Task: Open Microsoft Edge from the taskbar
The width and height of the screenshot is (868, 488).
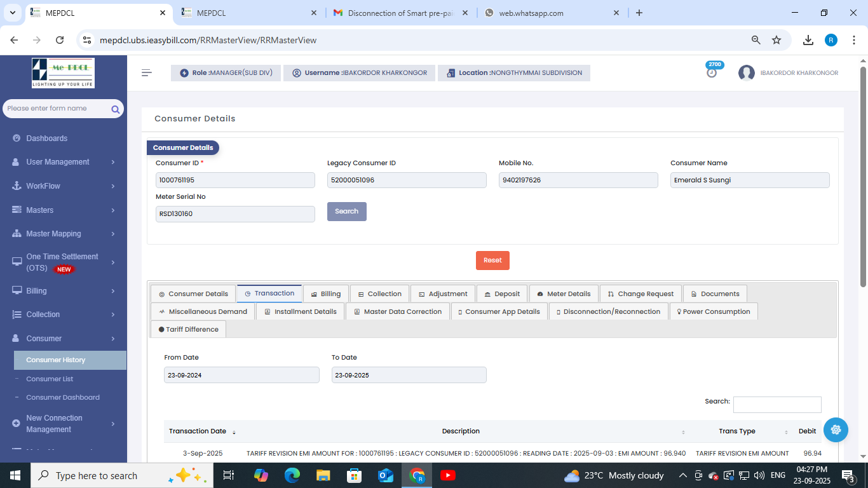Action: pos(292,475)
